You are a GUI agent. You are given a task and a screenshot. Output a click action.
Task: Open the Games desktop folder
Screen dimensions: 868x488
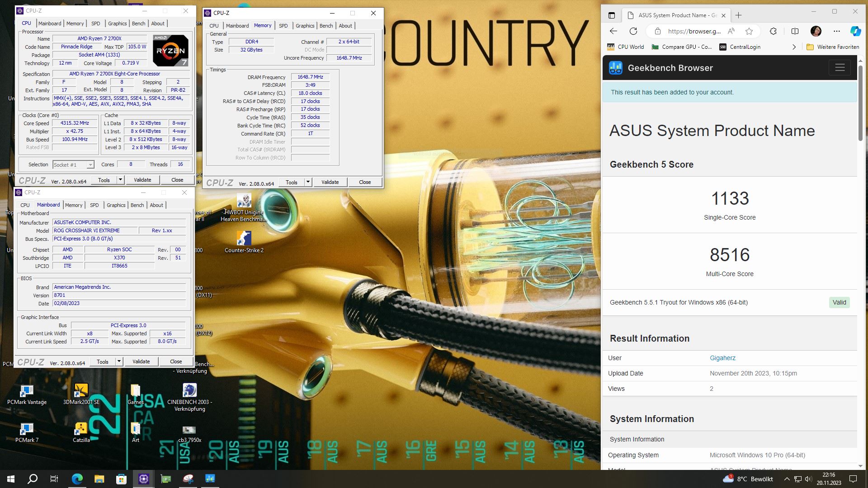[135, 394]
